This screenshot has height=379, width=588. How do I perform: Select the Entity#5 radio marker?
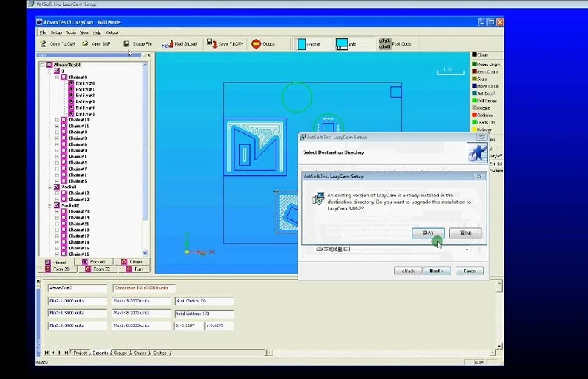point(71,113)
